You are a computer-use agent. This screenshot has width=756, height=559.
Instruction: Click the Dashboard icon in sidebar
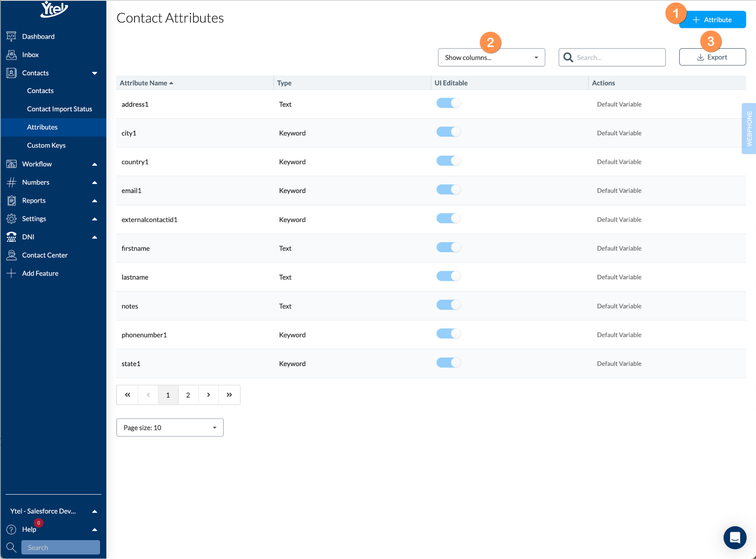click(11, 36)
